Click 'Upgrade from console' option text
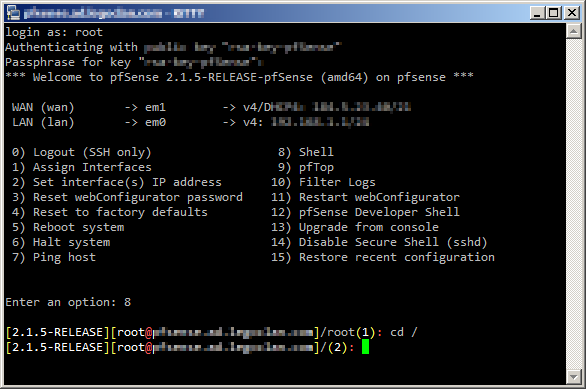Viewport: 586px width, 389px height. click(368, 227)
